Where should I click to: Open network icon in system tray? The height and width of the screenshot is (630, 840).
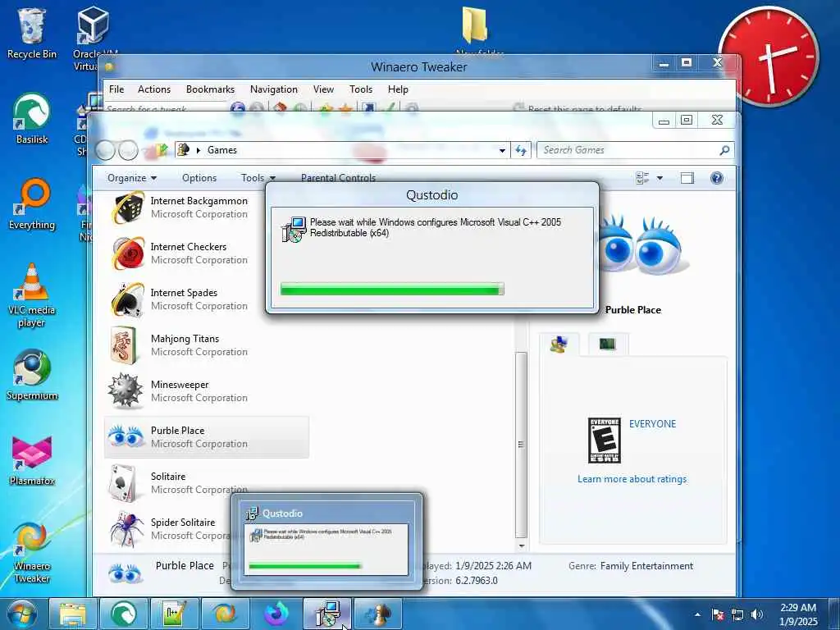tap(737, 614)
